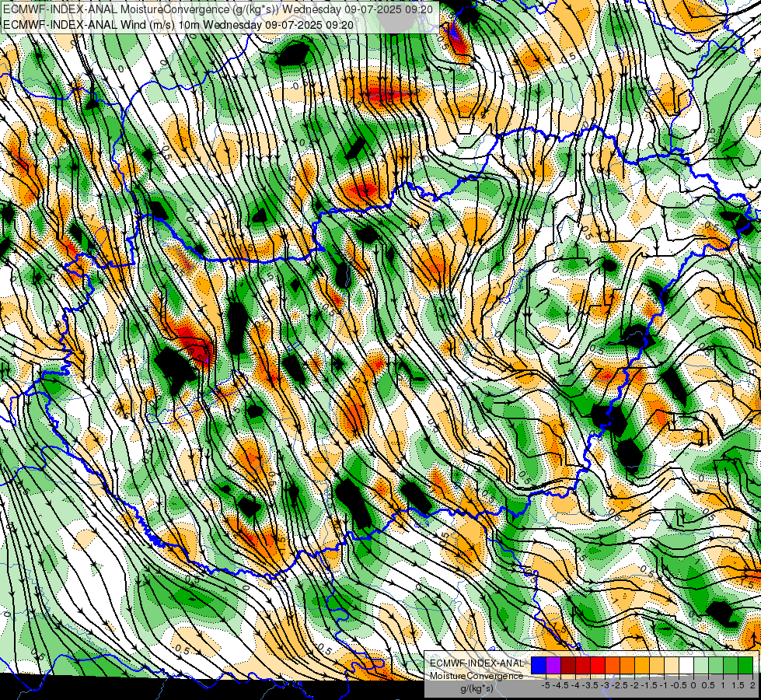Click the -2.5 tick label on the colorbar
This screenshot has width=761, height=700.
pyautogui.click(x=620, y=685)
